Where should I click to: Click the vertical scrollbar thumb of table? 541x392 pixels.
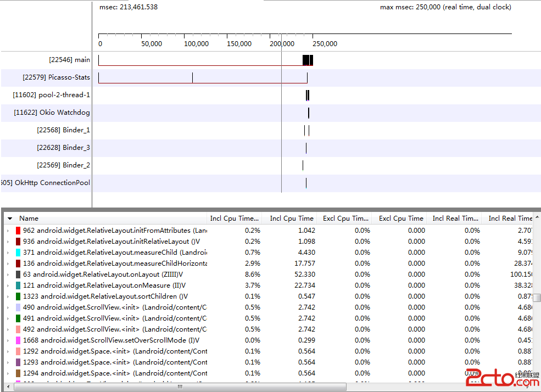click(x=537, y=298)
